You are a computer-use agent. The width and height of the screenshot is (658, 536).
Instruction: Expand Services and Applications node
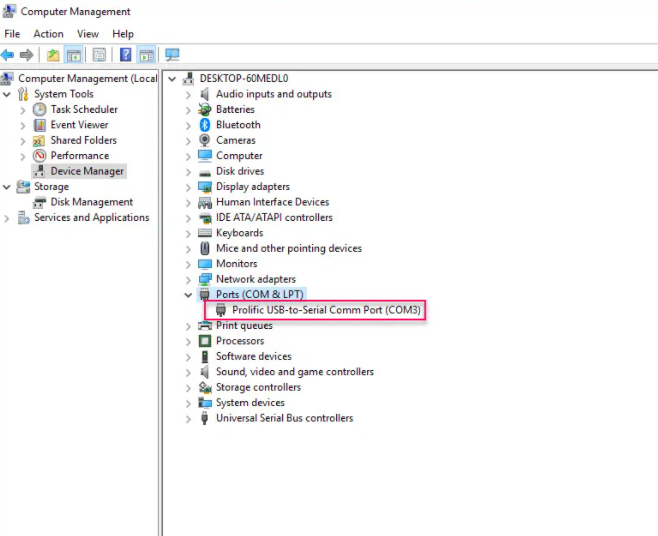click(7, 218)
